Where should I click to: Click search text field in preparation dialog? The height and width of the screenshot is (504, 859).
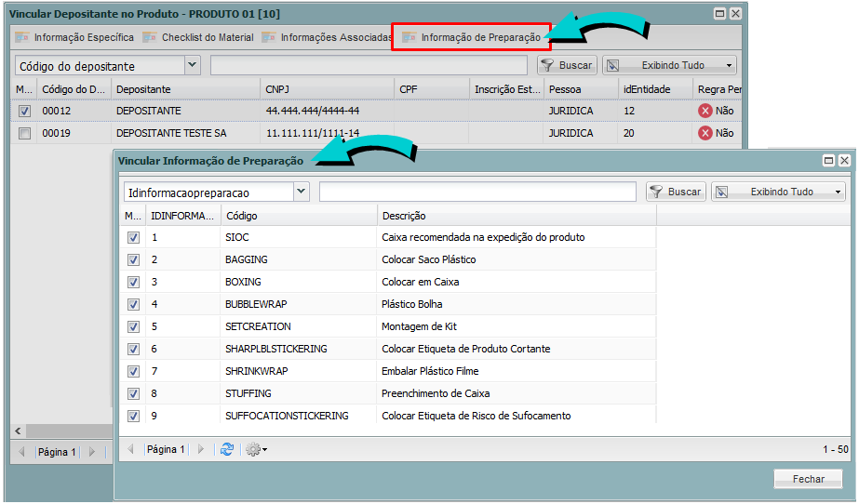[477, 192]
